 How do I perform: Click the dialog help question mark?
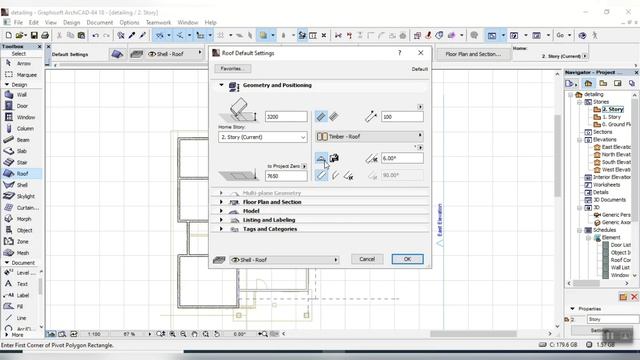(400, 53)
